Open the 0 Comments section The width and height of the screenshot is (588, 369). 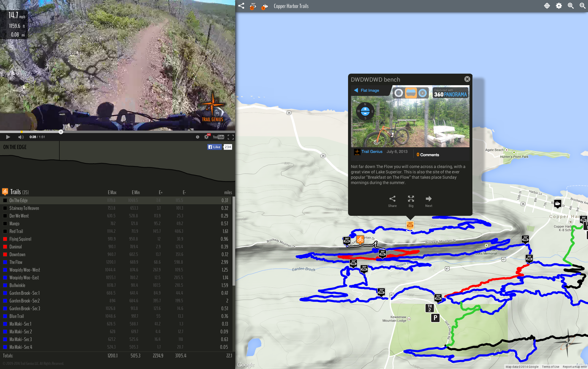[428, 155]
